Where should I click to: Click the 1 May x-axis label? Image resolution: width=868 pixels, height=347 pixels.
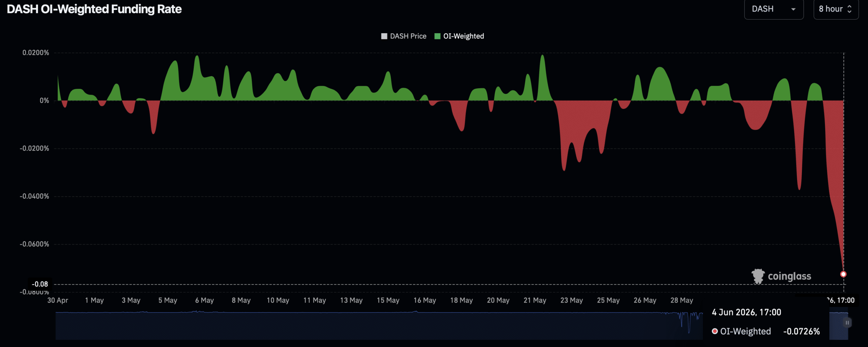pos(94,300)
